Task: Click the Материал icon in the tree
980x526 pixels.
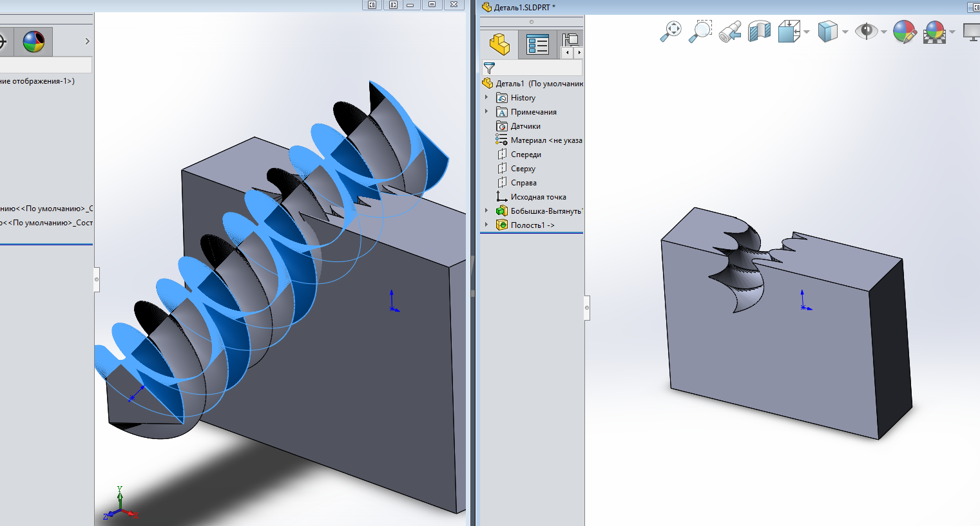Action: (501, 140)
